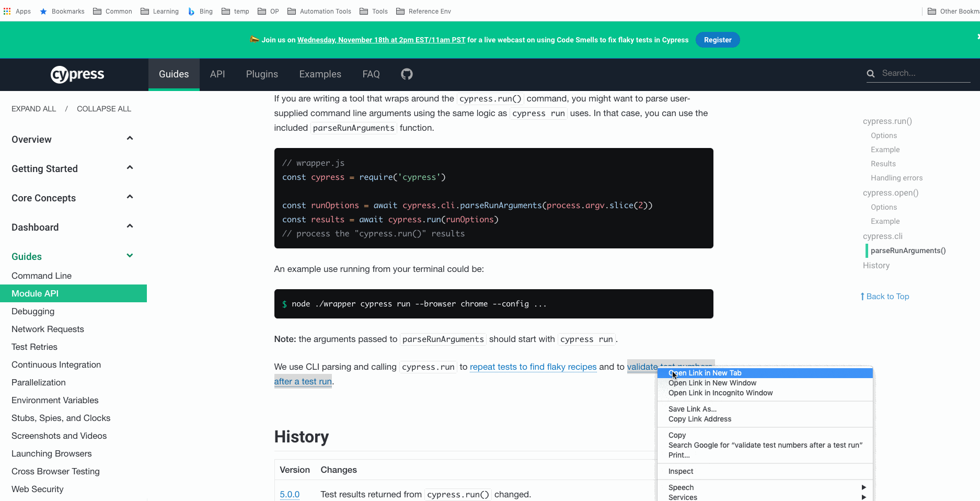The image size is (980, 501).
Task: Click COLLAPSE ALL in sidebar
Action: click(x=104, y=109)
